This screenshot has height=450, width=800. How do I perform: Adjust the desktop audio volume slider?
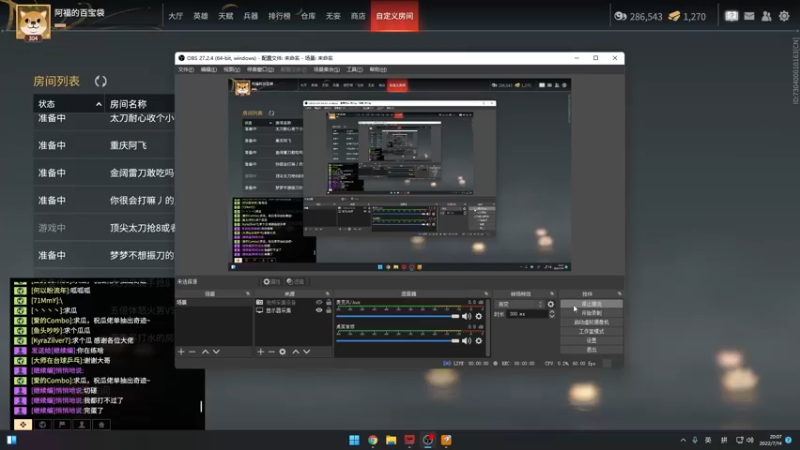(x=398, y=341)
